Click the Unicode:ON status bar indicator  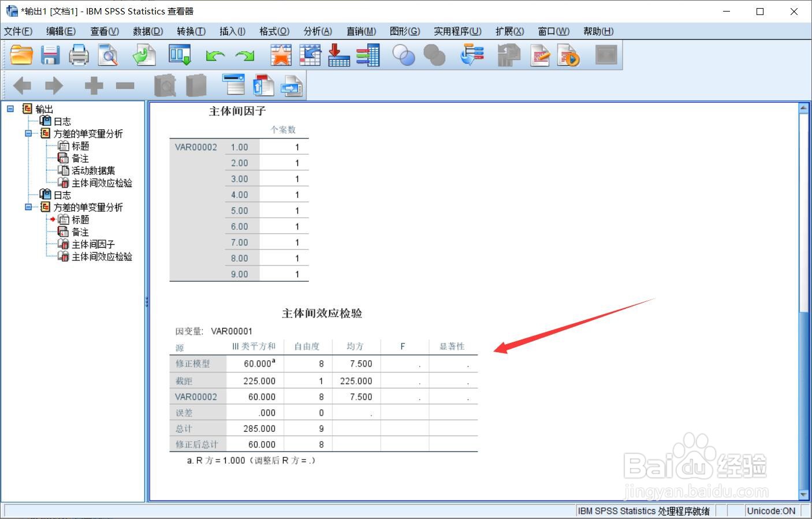[x=771, y=510]
